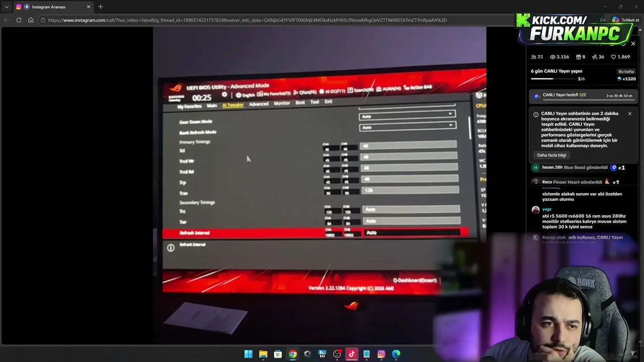
Task: View the 36 new followers icon
Action: pyautogui.click(x=595, y=57)
